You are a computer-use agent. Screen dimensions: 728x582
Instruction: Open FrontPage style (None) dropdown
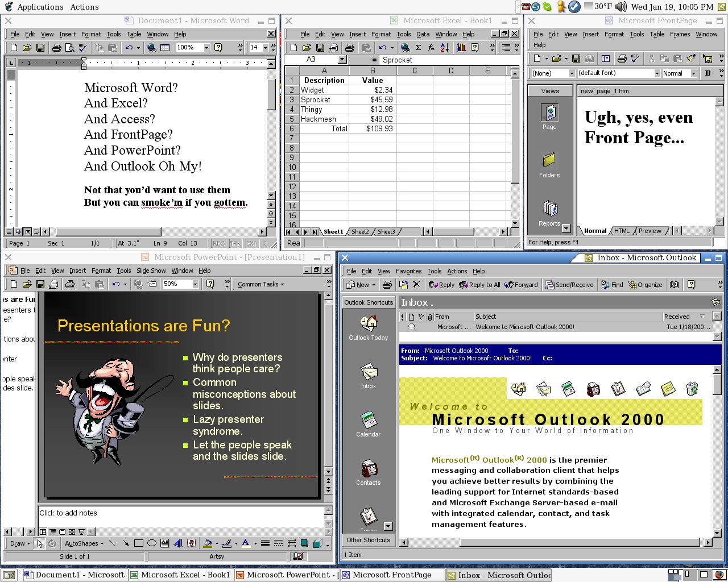(x=572, y=73)
